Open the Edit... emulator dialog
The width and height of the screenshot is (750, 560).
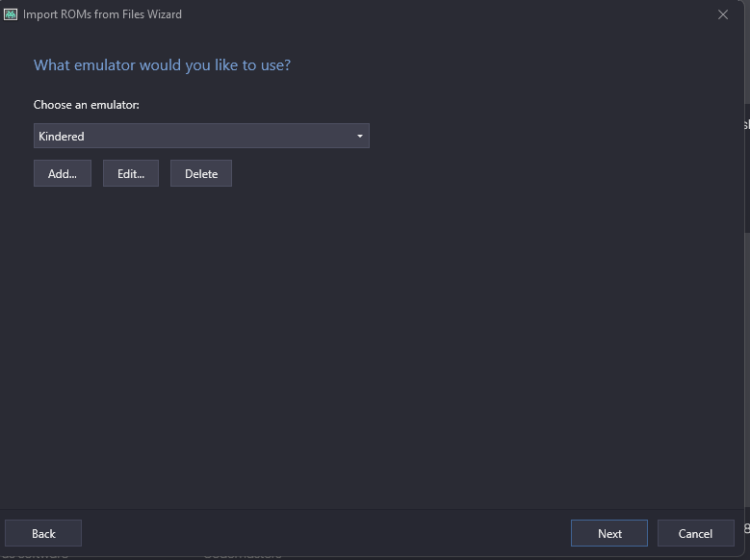[x=130, y=174]
